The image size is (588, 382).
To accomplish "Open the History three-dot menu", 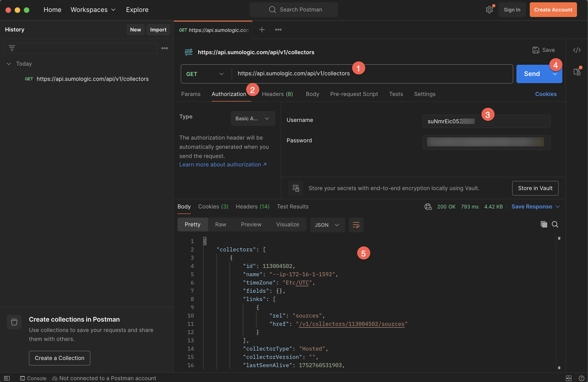I will 164,48.
